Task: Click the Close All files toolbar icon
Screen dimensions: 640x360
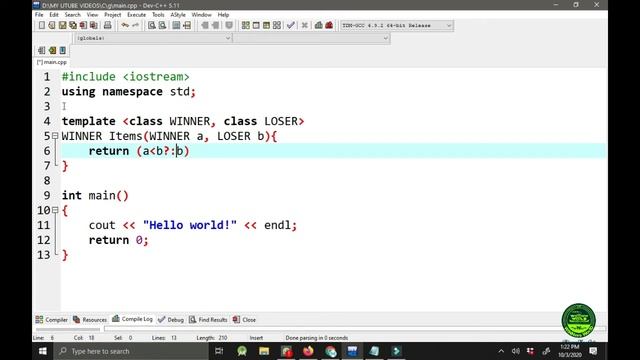Action: coord(93,25)
